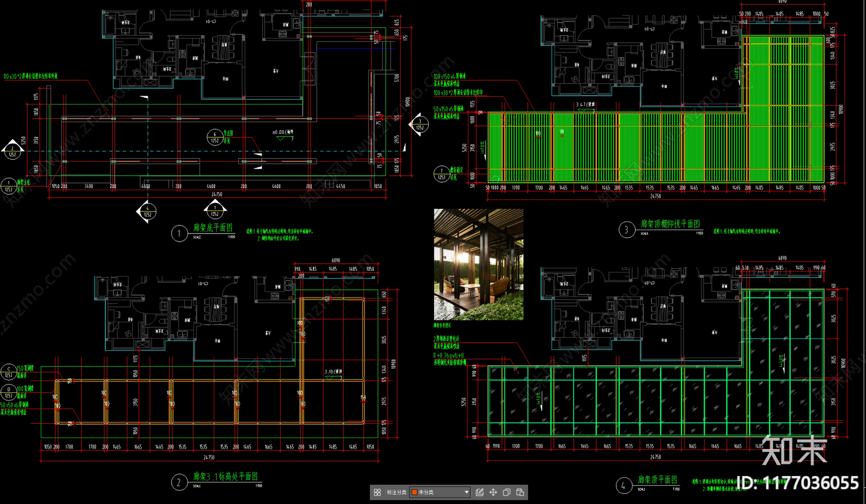Select the pergola reference photo thumbnail
The width and height of the screenshot is (866, 504).
click(478, 264)
